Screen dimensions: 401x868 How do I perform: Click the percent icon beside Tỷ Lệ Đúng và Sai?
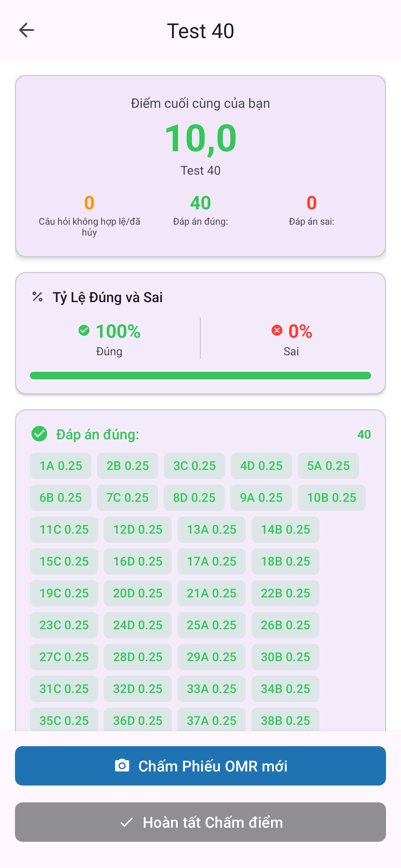point(37,297)
